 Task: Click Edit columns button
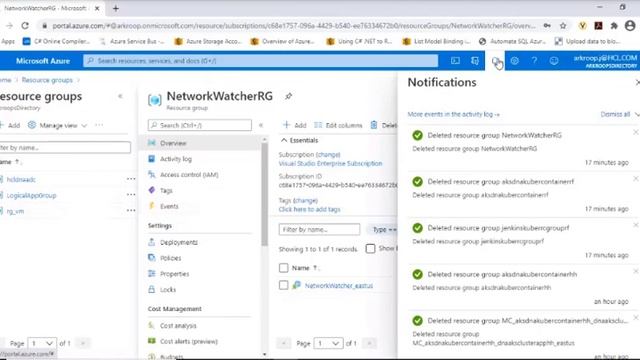338,125
